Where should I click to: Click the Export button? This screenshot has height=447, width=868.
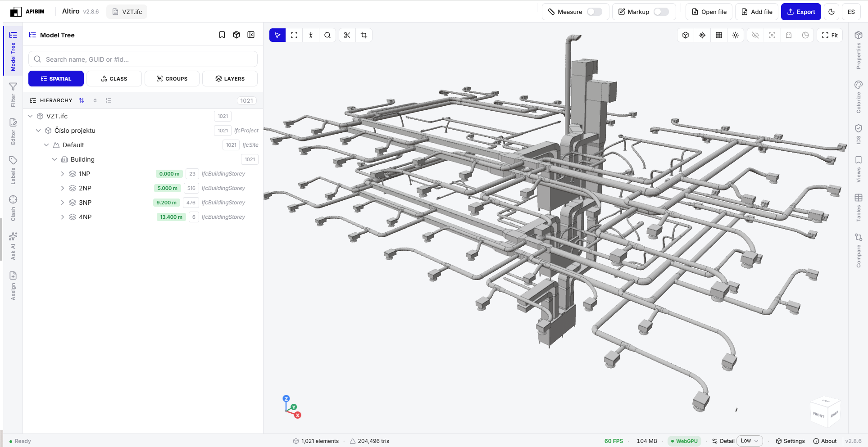point(801,12)
